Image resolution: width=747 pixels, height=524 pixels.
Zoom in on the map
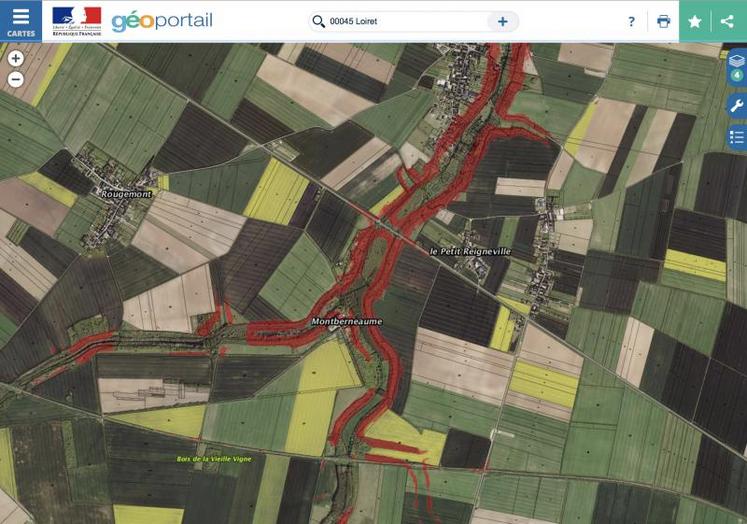tap(16, 59)
